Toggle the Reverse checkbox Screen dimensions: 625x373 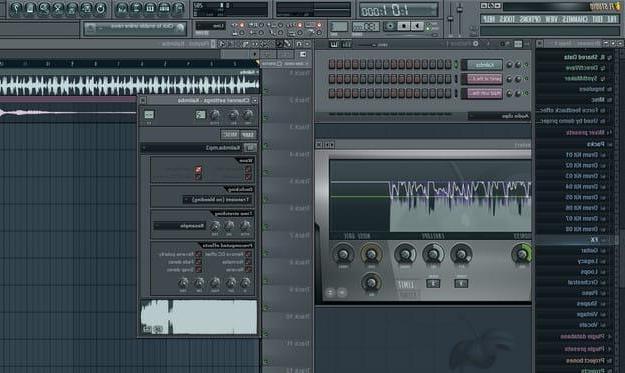click(248, 269)
